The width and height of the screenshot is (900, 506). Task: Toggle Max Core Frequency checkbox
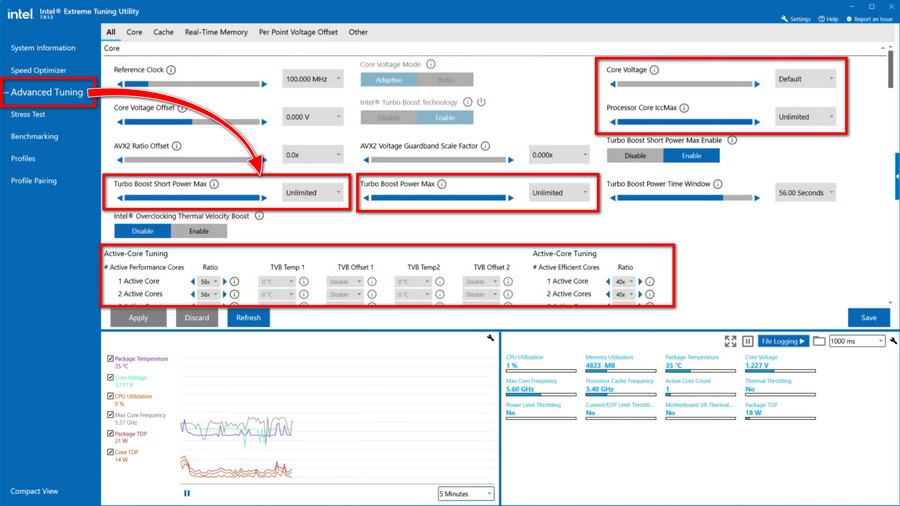click(110, 415)
